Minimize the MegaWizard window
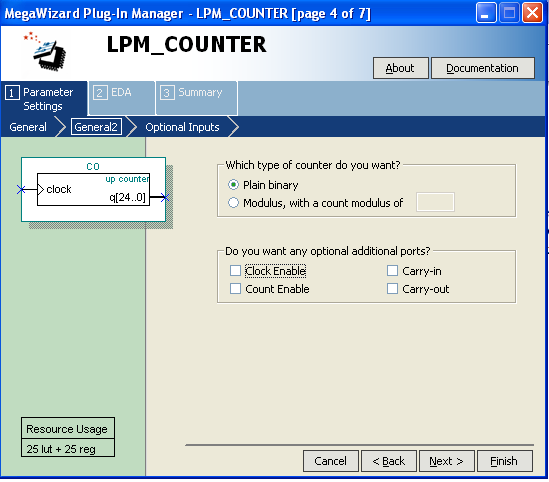The height and width of the screenshot is (482, 549). (x=486, y=13)
